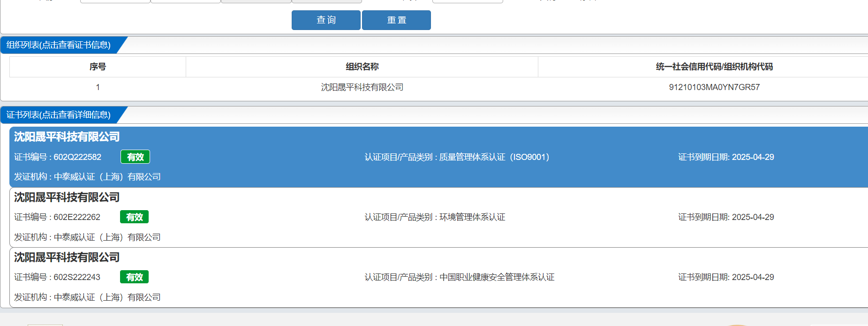Open company title of certificate 602E222262 card
This screenshot has height=326, width=868.
click(x=67, y=197)
